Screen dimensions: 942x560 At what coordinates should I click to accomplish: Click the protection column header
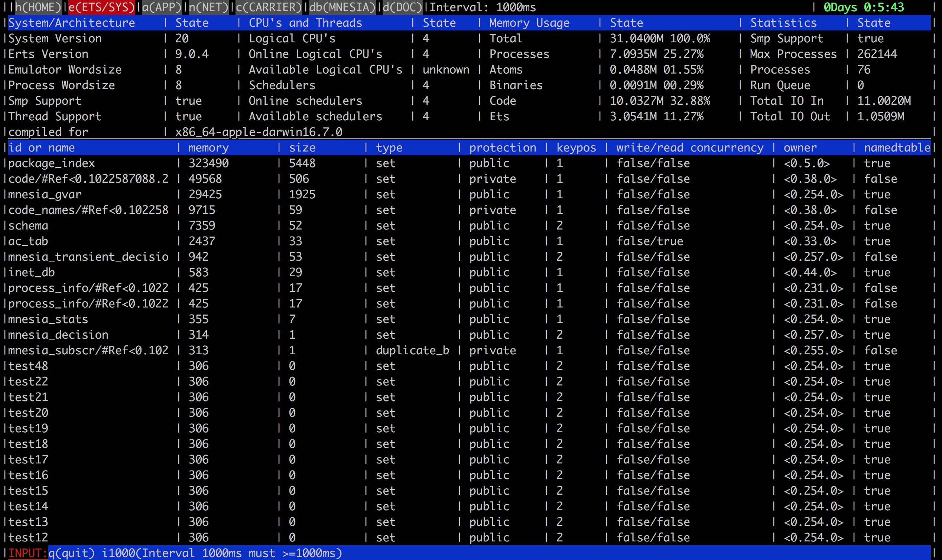coord(502,147)
